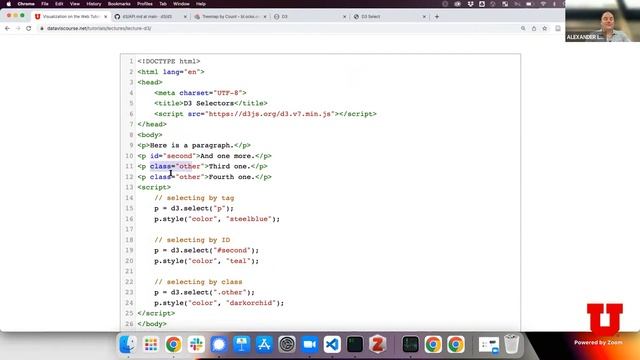Viewport: 640px width, 360px height.
Task: Click the '<!DOCTYPE html>' line
Action: pos(169,61)
